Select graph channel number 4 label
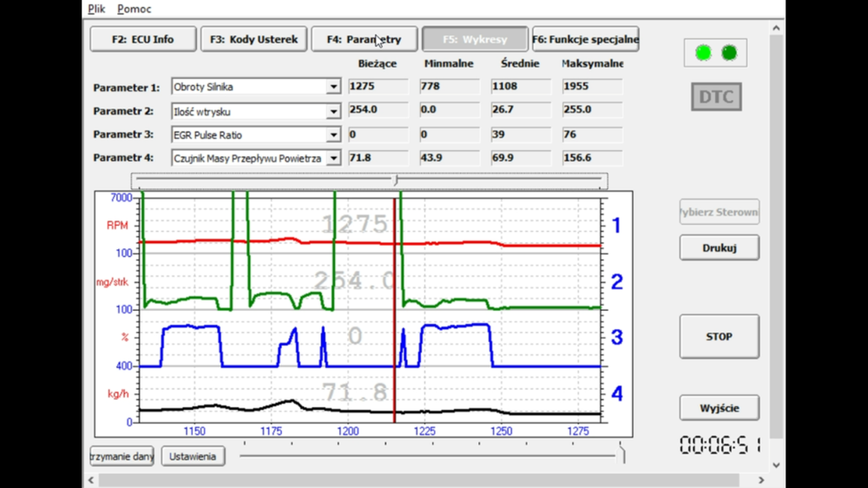The image size is (868, 488). [616, 393]
